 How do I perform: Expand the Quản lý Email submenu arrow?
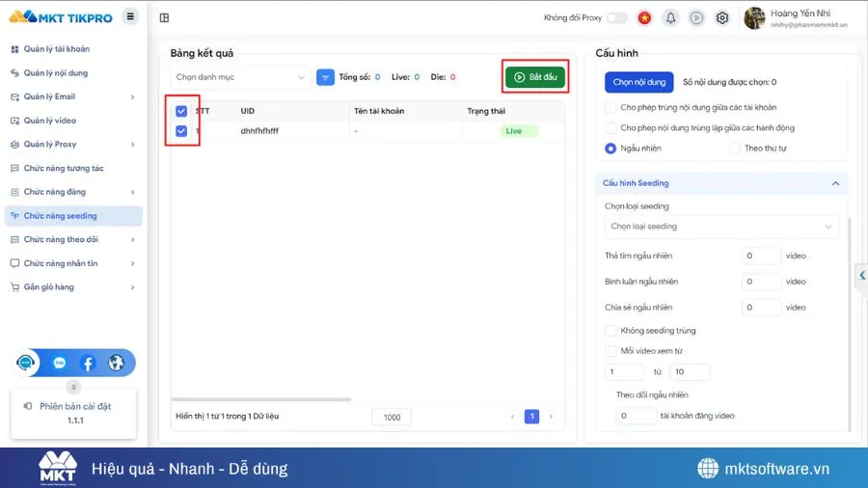[133, 96]
